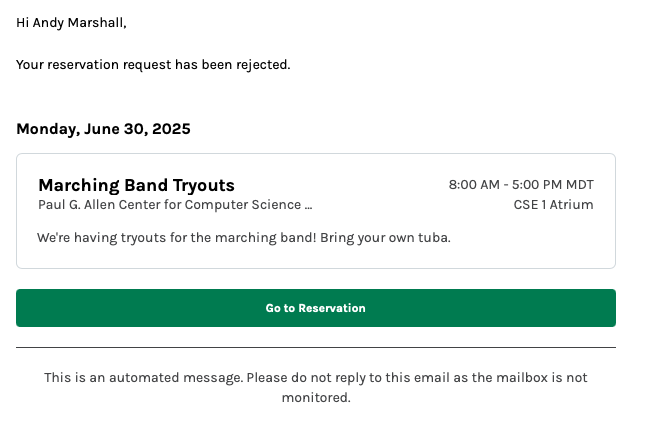Click the 'Hi' greeting word
Viewport: 646px width, 426px height.
click(23, 23)
